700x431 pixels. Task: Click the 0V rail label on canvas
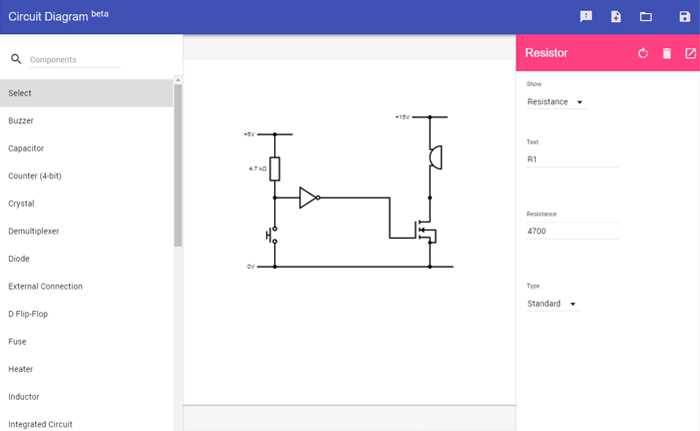(x=251, y=267)
